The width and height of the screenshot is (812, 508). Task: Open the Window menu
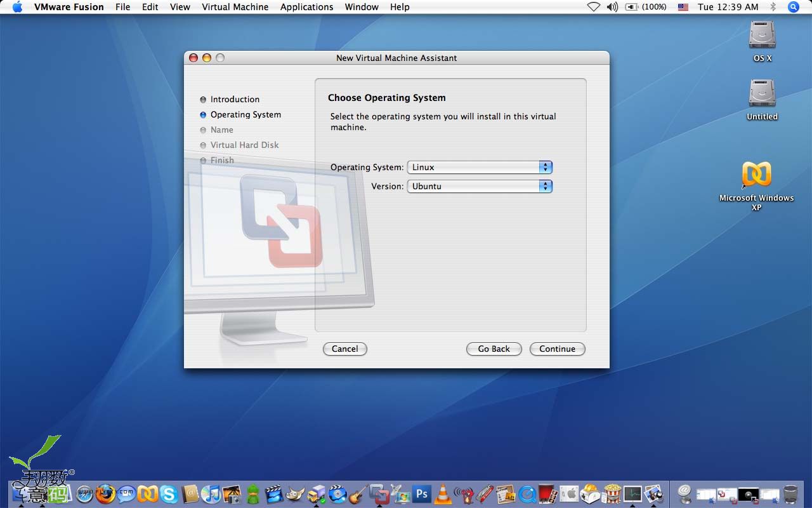tap(362, 7)
